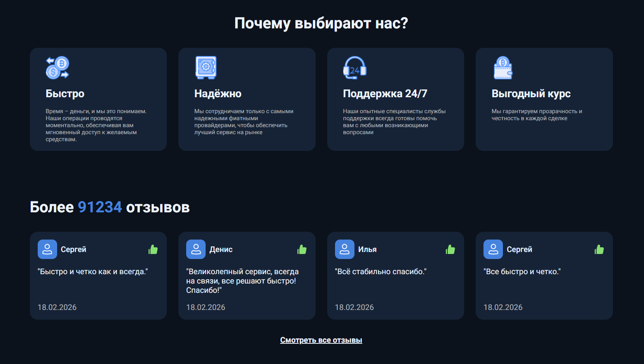Click thumbs-up on the "Все быстро и четко." review
The width and height of the screenshot is (644, 364).
coord(599,250)
